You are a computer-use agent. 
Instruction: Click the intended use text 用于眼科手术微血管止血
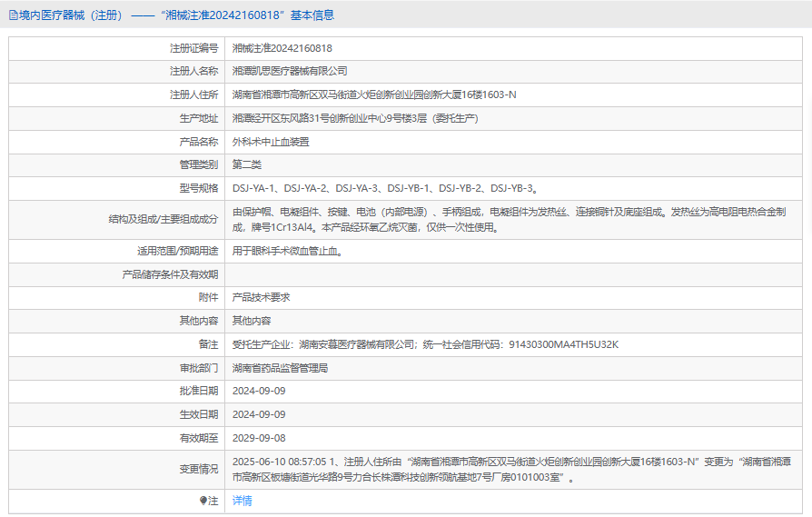[x=288, y=251]
